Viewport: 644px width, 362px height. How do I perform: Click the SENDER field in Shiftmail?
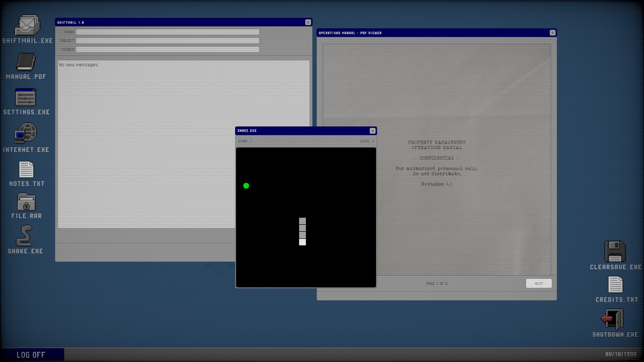point(168,49)
